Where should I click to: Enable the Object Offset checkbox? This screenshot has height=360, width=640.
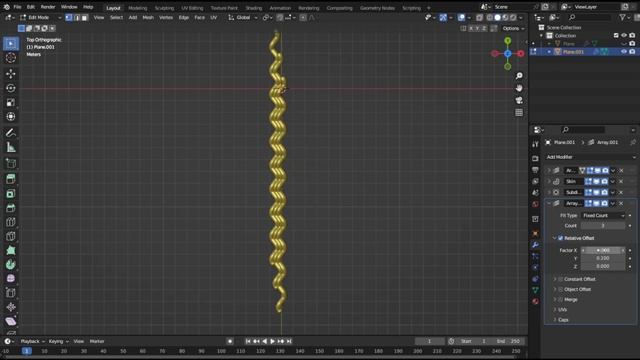pos(560,289)
